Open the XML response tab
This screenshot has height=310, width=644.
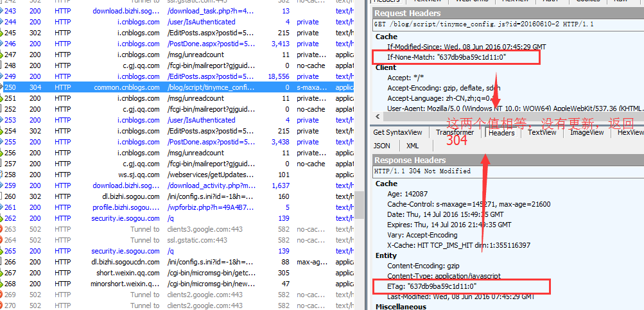click(412, 146)
